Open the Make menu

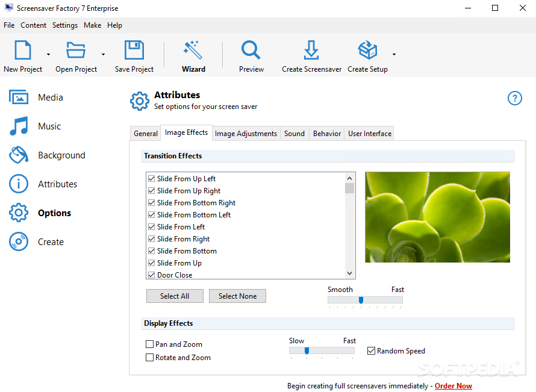92,25
